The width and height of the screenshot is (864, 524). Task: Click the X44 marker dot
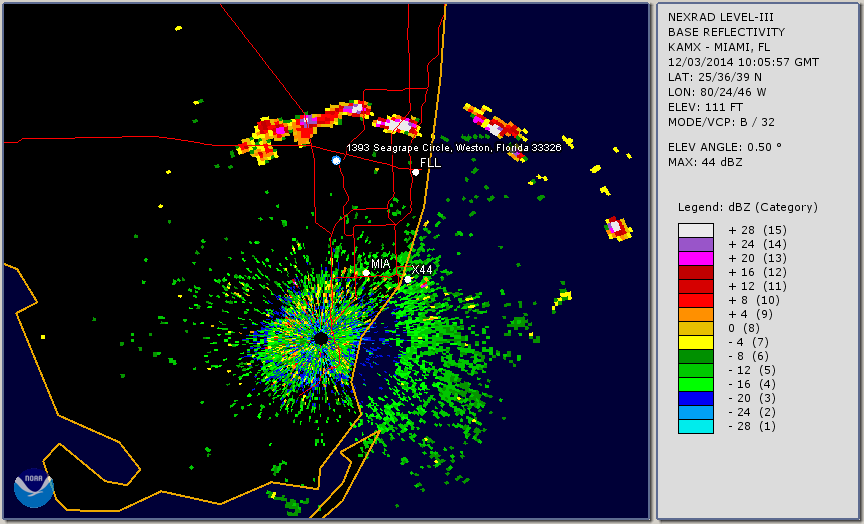pos(408,279)
